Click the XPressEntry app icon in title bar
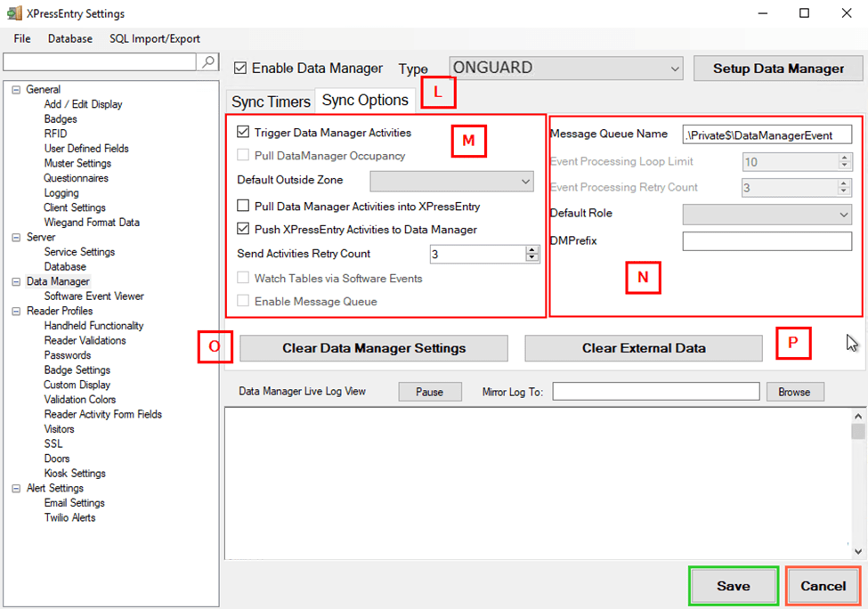The image size is (868, 609). coord(14,12)
